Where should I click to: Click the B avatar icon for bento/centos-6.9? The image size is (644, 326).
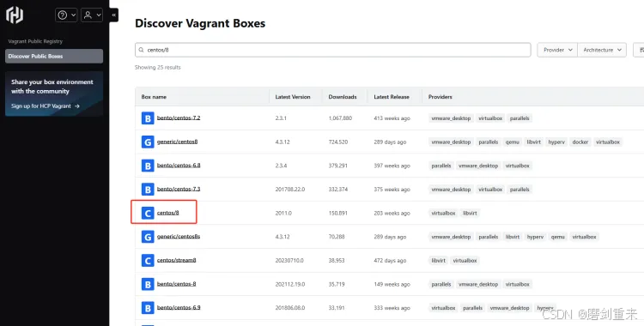pyautogui.click(x=148, y=307)
